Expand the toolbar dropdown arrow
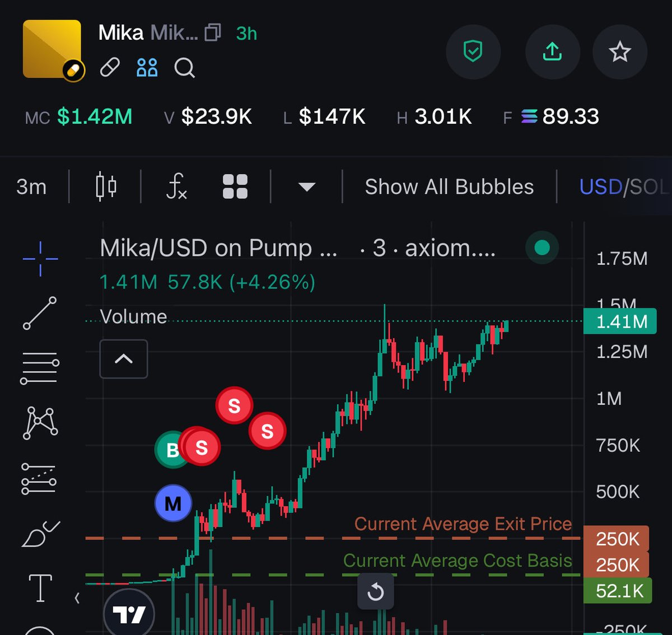 [307, 187]
